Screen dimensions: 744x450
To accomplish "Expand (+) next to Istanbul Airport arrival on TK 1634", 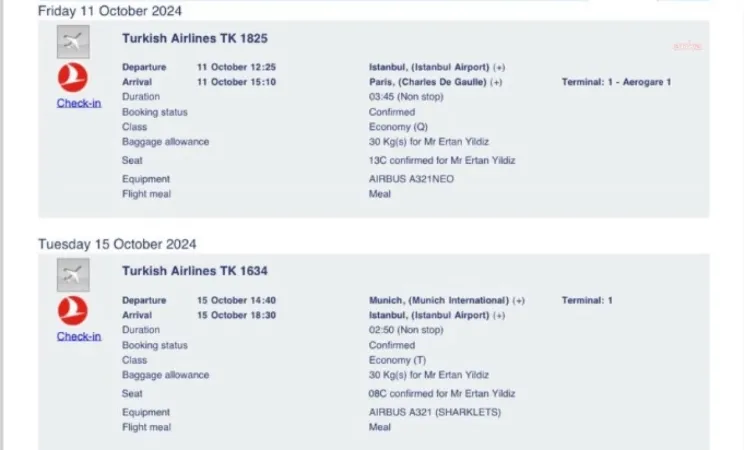I will (x=499, y=315).
